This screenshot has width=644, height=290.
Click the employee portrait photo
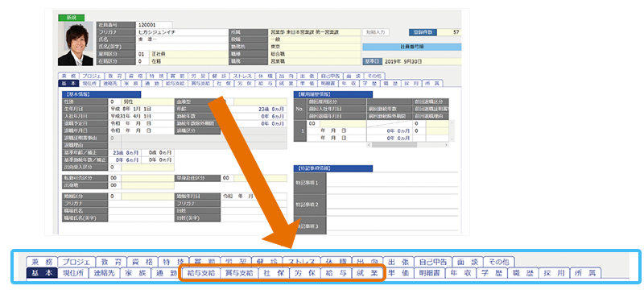point(76,44)
